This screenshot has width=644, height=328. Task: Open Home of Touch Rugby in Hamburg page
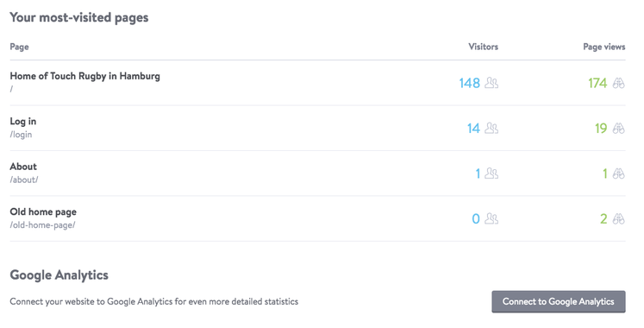pyautogui.click(x=85, y=77)
